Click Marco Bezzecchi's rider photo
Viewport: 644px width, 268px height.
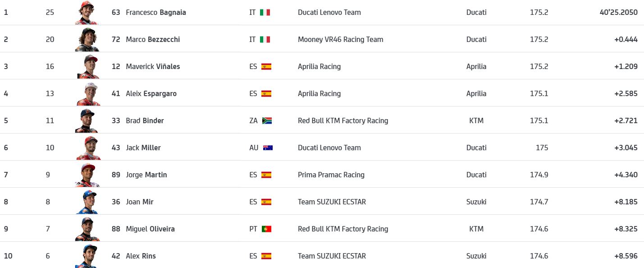tap(88, 40)
